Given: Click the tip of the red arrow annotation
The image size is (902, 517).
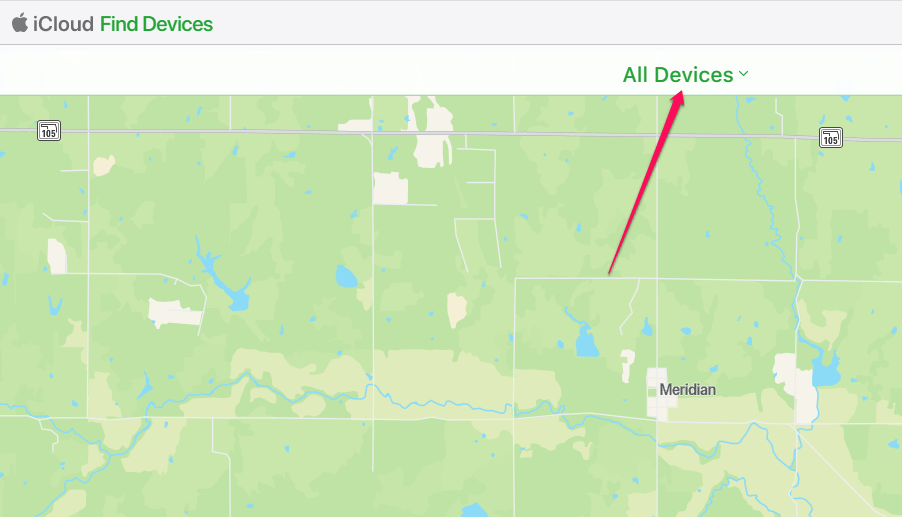Looking at the screenshot, I should (680, 94).
